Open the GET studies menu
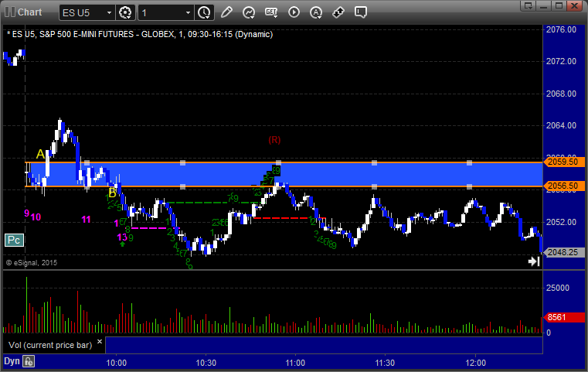This screenshot has width=588, height=372. 271,12
